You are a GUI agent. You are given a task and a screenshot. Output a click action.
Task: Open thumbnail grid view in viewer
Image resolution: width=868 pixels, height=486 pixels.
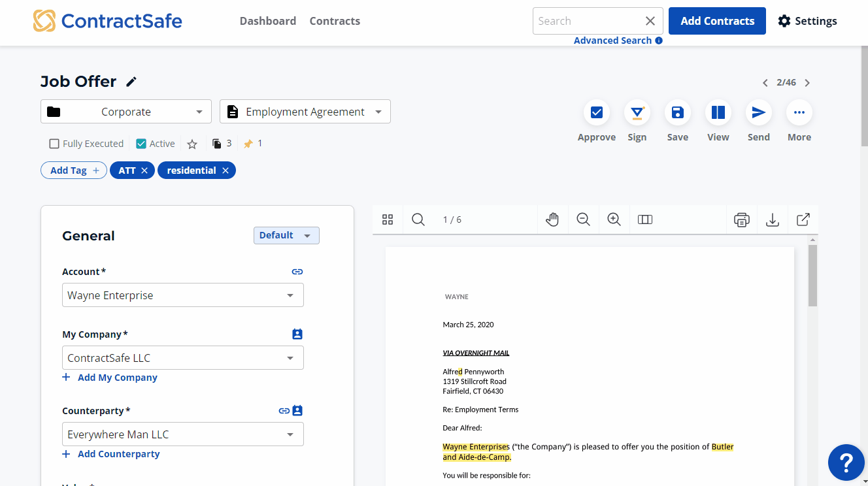click(x=388, y=219)
